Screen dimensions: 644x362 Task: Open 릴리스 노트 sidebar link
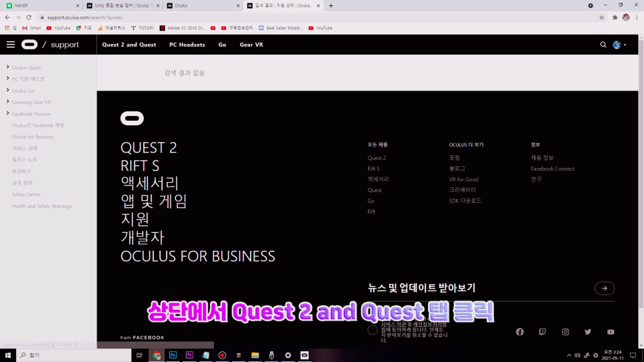[24, 159]
